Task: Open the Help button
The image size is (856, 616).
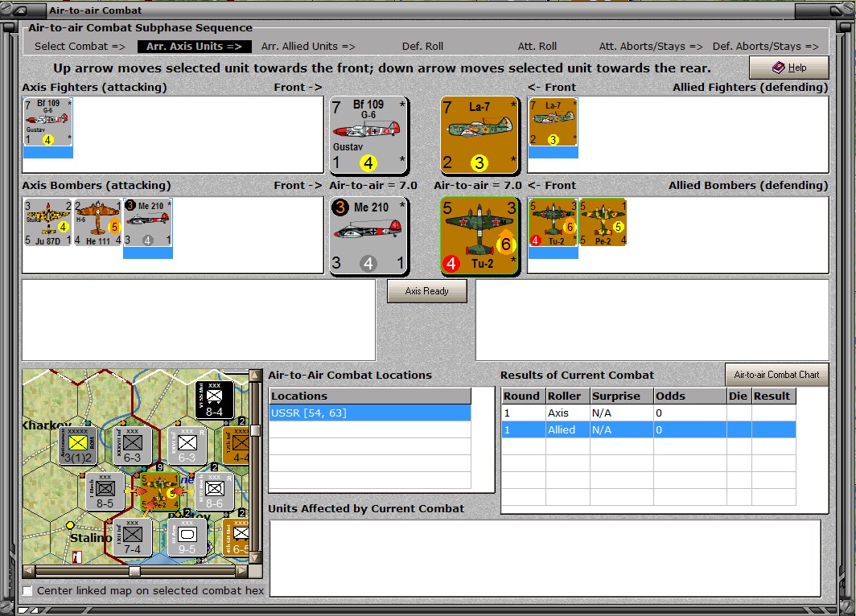Action: coord(789,68)
